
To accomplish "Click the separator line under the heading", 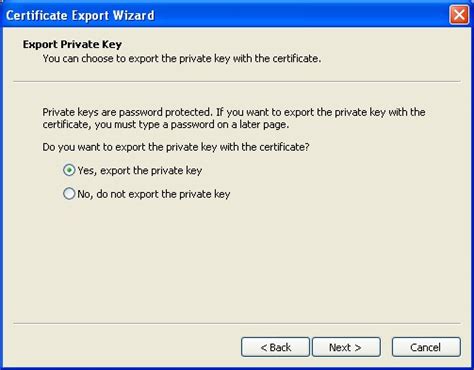I will tap(237, 81).
